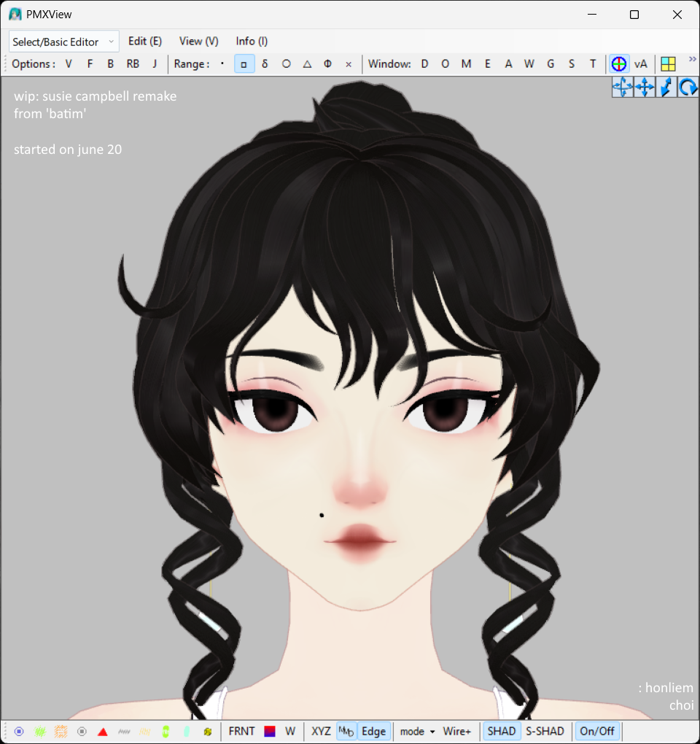
Task: Toggle the B bone selection option
Action: 111,64
